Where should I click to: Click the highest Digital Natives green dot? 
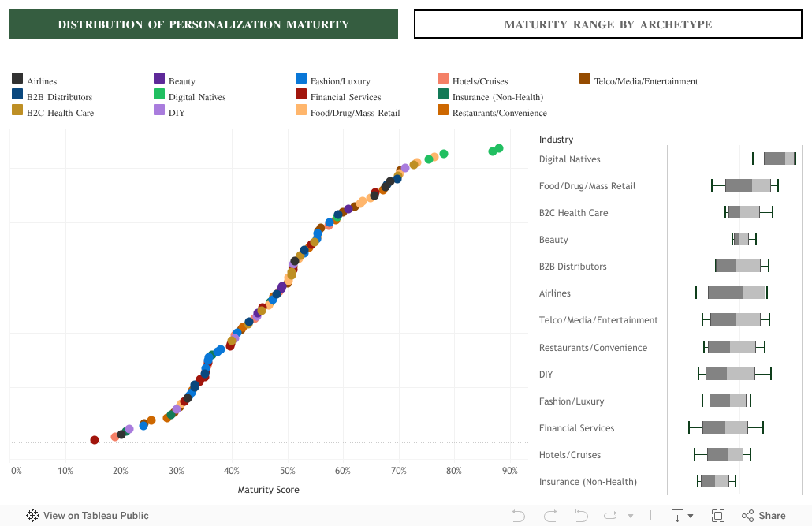pyautogui.click(x=498, y=148)
